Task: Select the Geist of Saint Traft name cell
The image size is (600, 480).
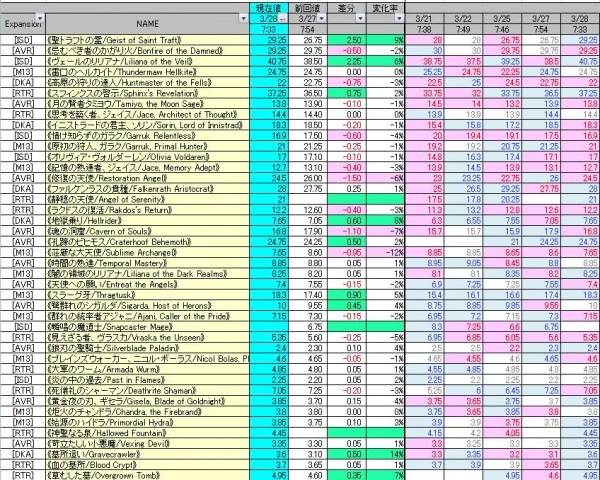Action: [147, 40]
